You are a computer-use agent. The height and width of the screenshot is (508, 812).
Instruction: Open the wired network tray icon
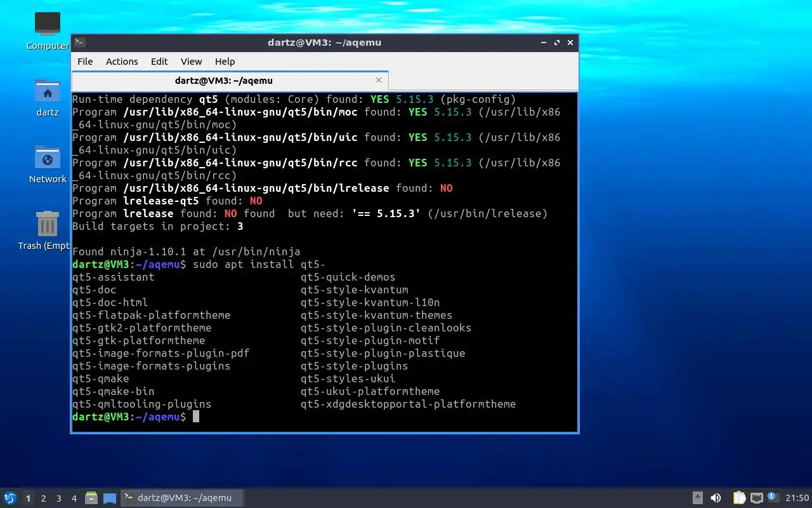tap(756, 498)
